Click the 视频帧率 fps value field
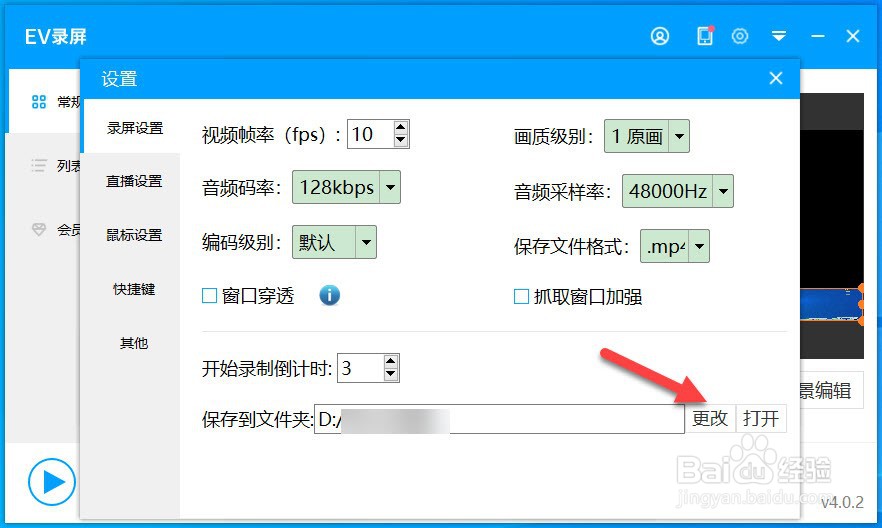Image resolution: width=882 pixels, height=528 pixels. [x=370, y=134]
